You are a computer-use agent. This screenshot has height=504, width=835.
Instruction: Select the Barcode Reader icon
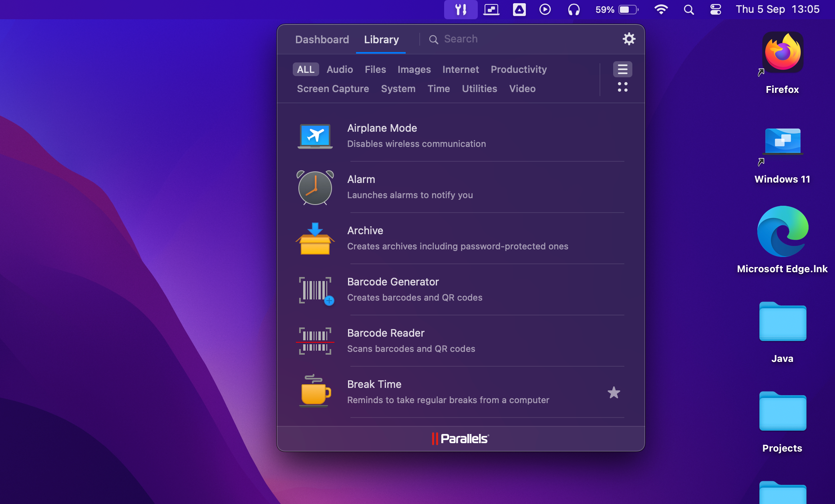[315, 340]
